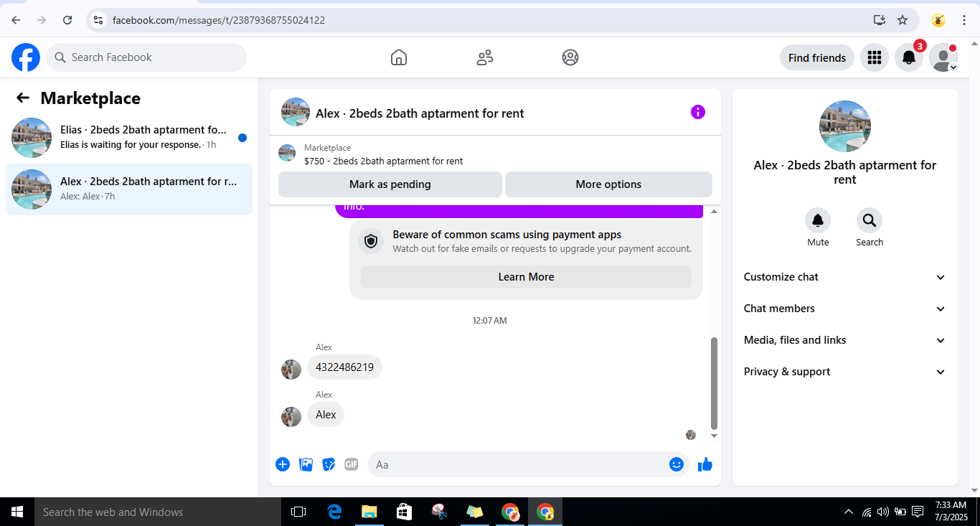The width and height of the screenshot is (980, 526).
Task: Click the install app icon in address bar
Action: (880, 20)
